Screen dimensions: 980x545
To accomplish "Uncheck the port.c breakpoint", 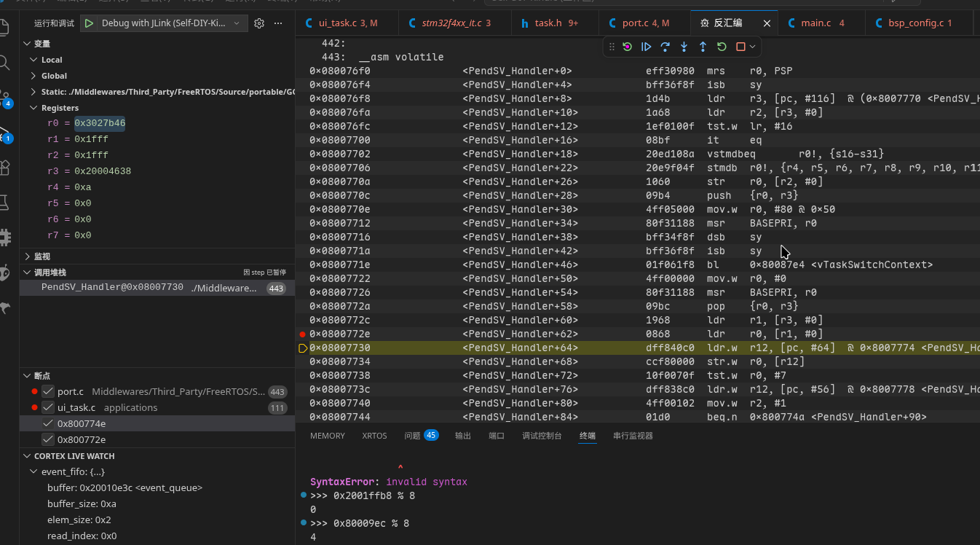I will (48, 391).
